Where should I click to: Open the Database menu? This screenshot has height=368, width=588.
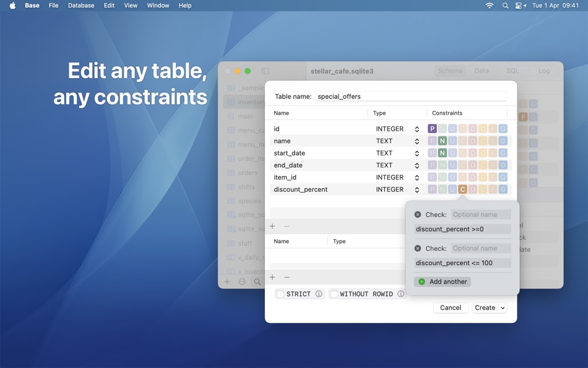[x=81, y=6]
